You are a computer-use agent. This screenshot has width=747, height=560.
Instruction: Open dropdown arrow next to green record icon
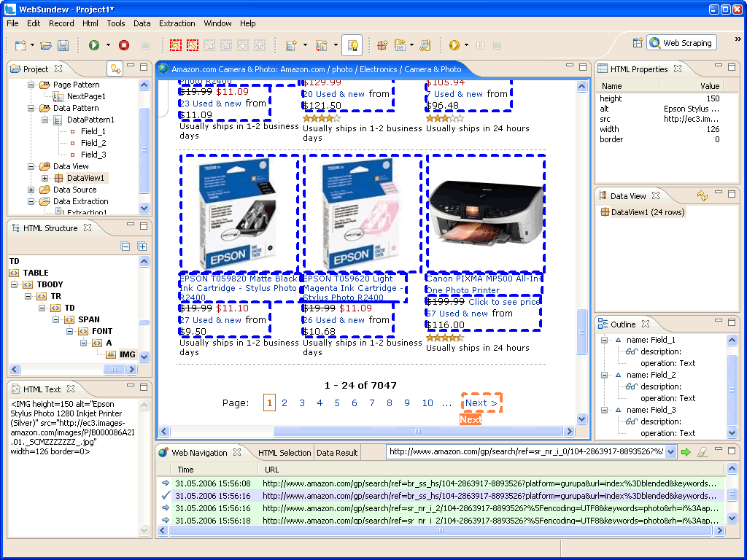(108, 45)
